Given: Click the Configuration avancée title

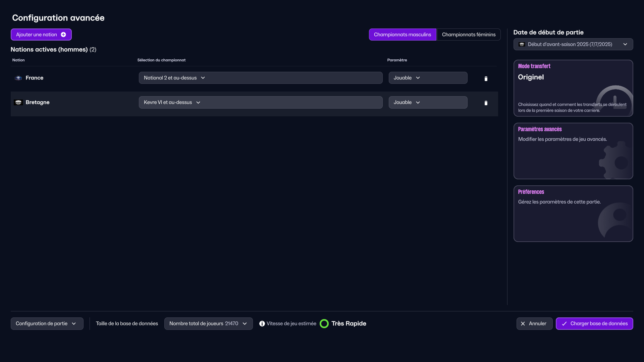Looking at the screenshot, I should [x=58, y=18].
